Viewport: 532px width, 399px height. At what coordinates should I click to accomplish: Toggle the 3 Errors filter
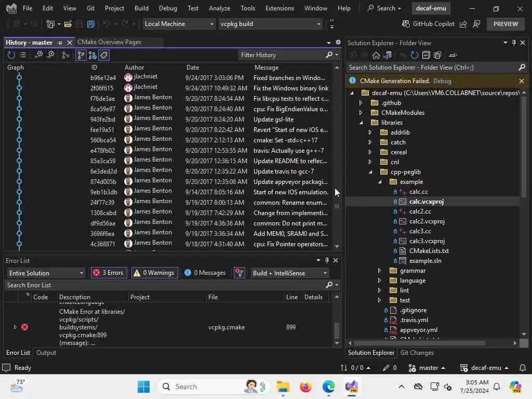pos(109,273)
